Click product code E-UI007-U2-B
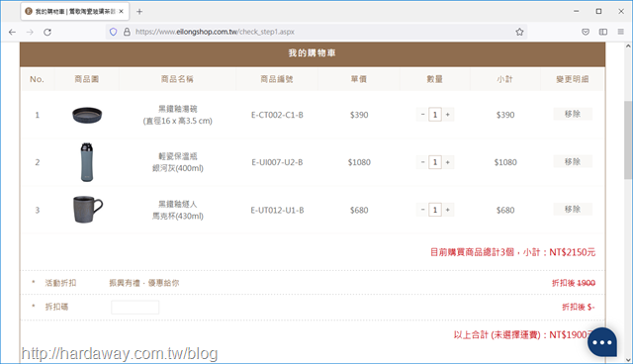Image resolution: width=633 pixels, height=364 pixels. click(x=277, y=162)
